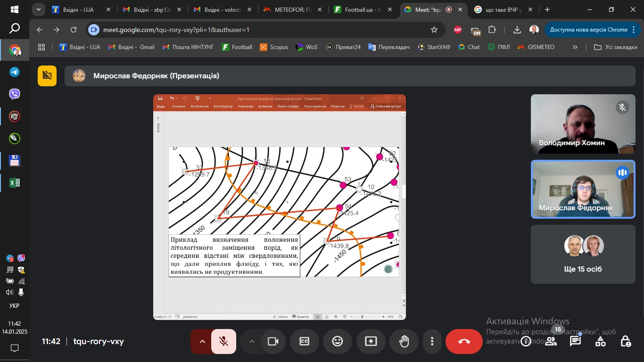644x362 pixels.
Task: Raise your hand in the meeting
Action: click(404, 341)
